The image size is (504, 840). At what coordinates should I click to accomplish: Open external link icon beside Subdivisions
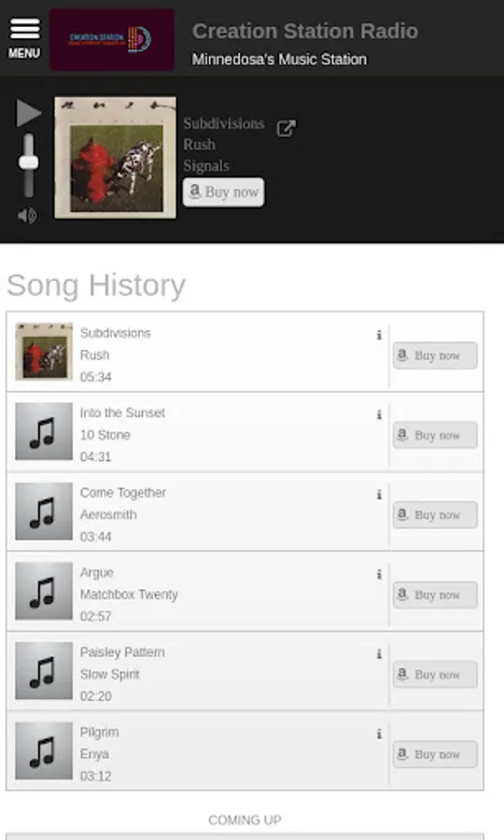tap(286, 128)
